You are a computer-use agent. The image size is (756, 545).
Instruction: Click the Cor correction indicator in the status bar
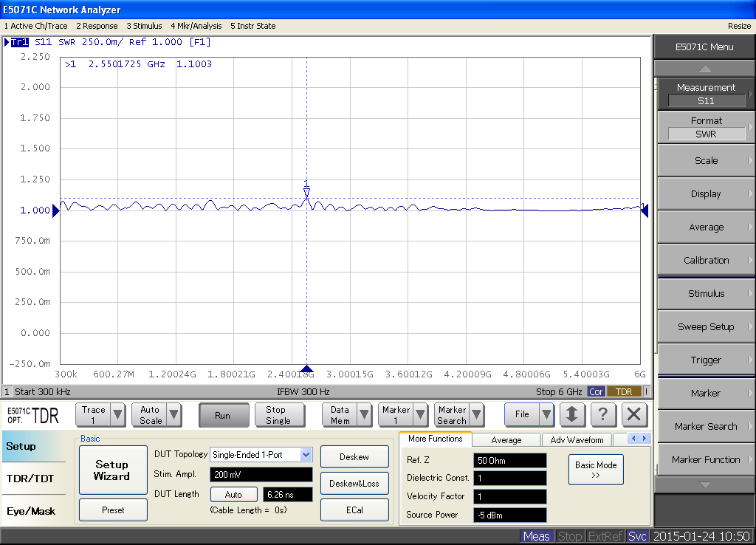(596, 391)
